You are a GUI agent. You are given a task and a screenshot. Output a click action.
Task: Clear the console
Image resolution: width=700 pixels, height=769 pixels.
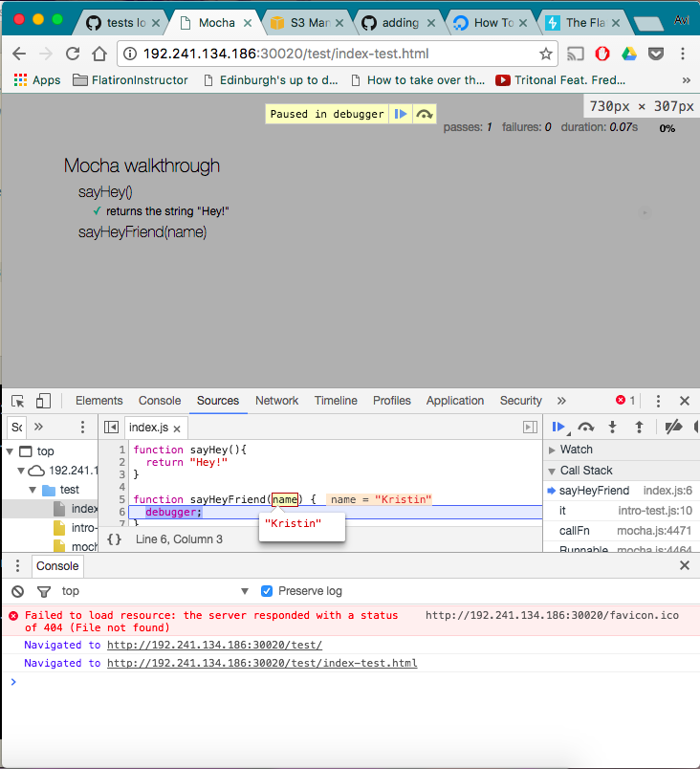click(x=17, y=591)
